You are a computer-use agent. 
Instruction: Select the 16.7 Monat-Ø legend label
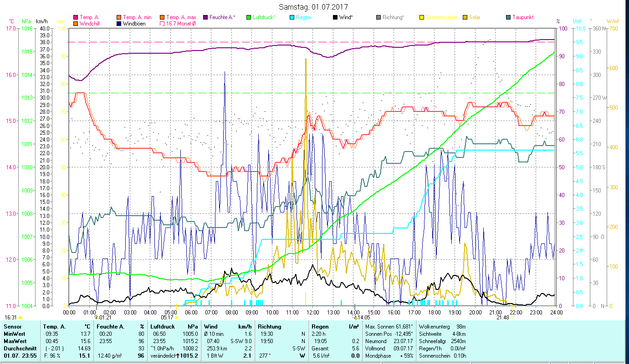point(182,24)
